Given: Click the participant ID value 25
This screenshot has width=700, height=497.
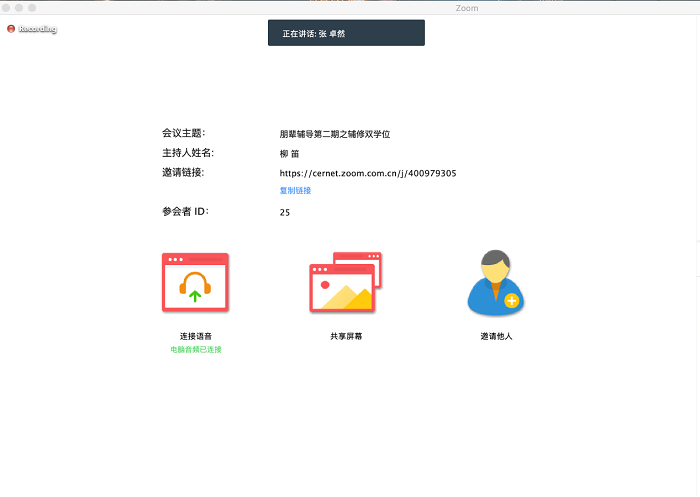Looking at the screenshot, I should (x=285, y=212).
